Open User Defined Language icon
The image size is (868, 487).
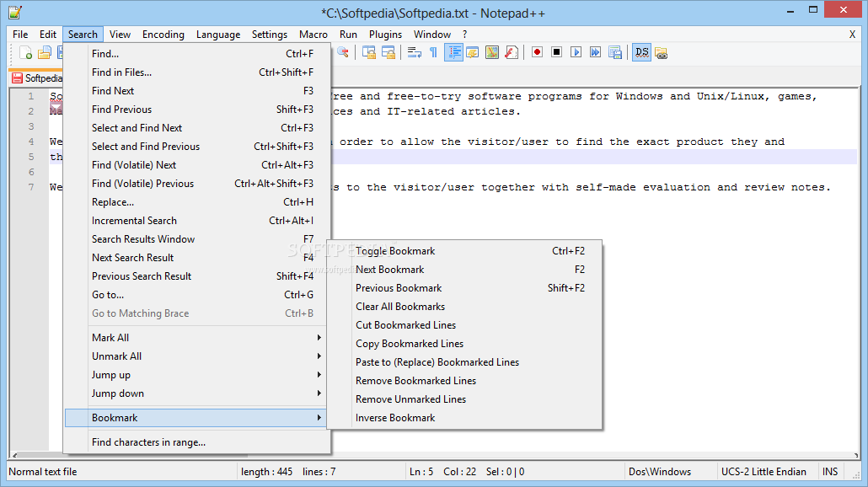tap(473, 52)
